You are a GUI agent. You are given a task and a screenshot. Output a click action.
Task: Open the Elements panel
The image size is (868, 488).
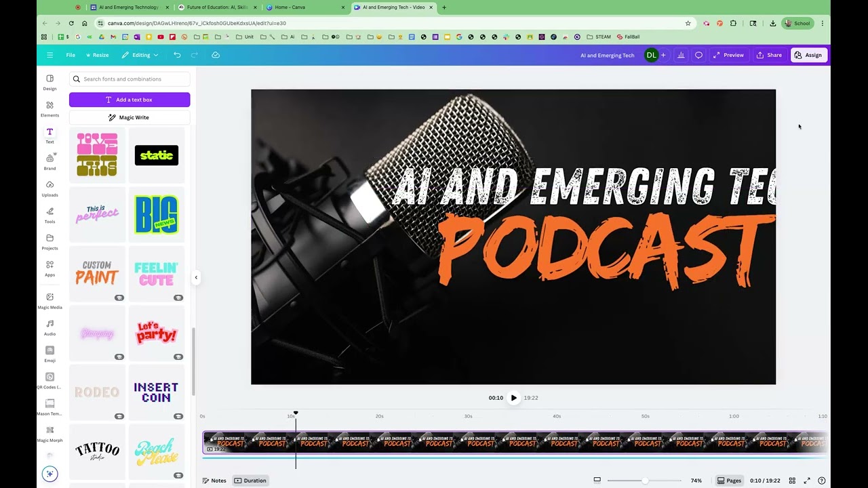(x=50, y=108)
